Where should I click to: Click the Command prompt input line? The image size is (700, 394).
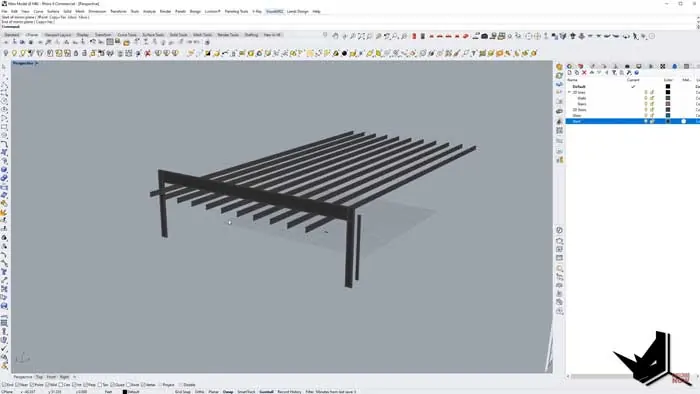point(348,27)
